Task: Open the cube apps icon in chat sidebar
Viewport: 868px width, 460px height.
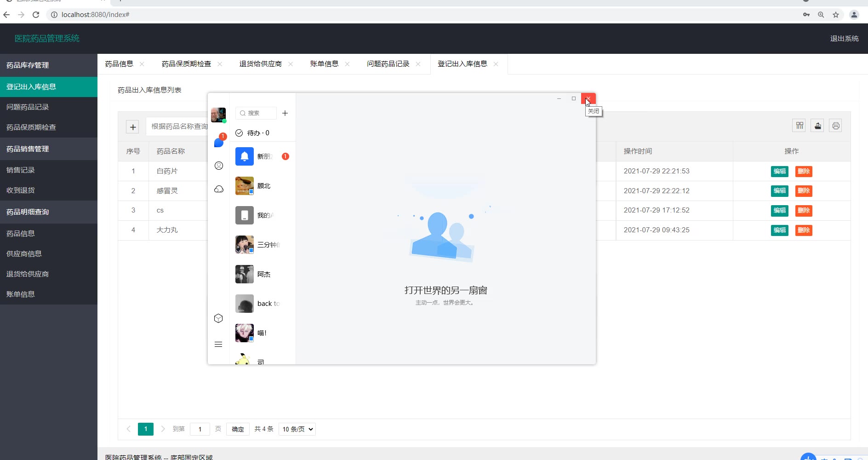Action: tap(218, 318)
